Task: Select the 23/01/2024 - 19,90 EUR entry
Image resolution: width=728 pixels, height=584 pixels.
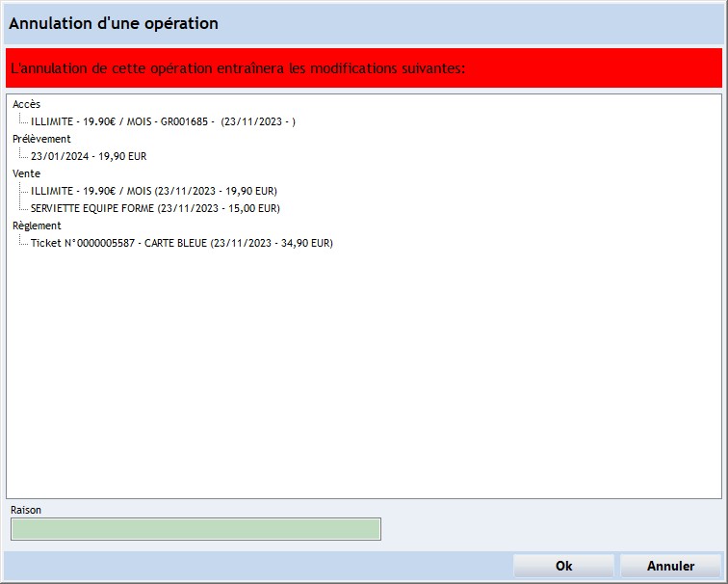Action: 89,156
